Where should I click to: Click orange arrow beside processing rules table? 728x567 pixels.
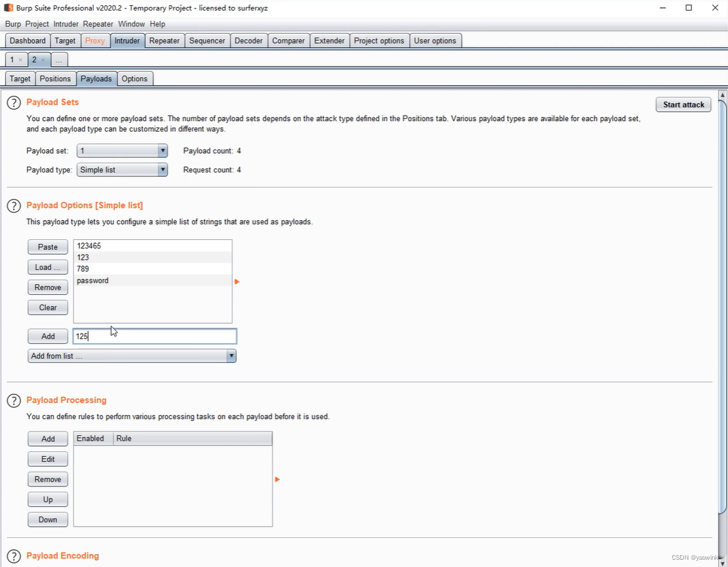pos(277,479)
